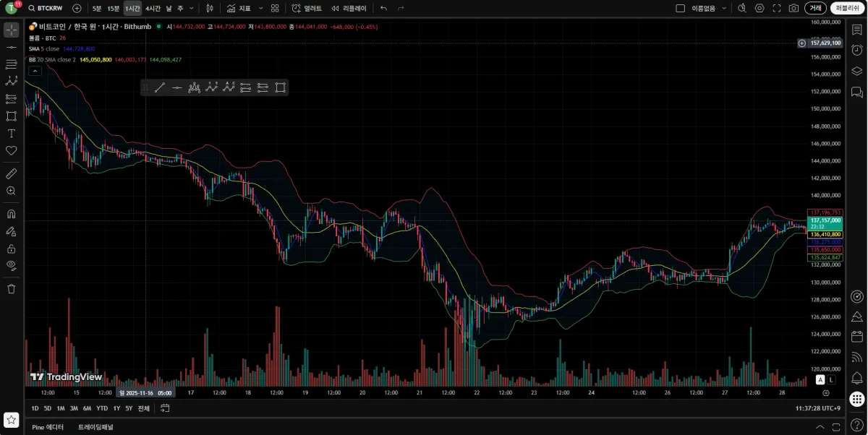
Task: Toggle lock all drawings
Action: point(11,249)
